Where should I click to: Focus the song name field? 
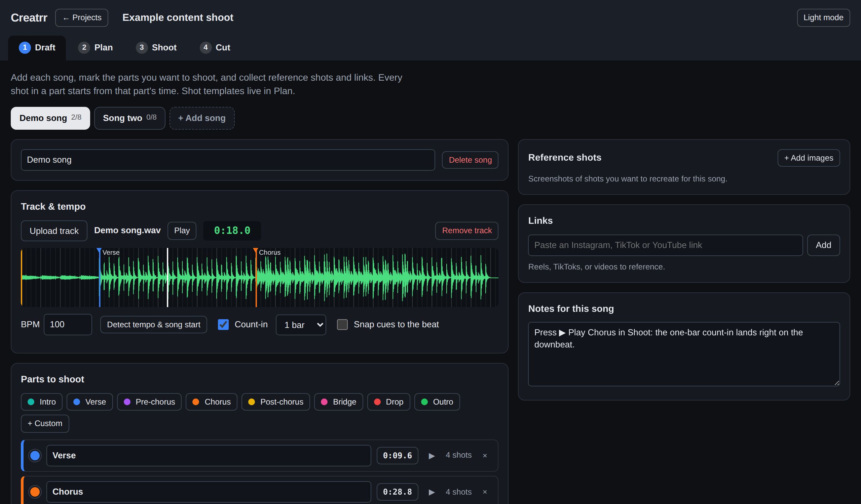tap(228, 160)
